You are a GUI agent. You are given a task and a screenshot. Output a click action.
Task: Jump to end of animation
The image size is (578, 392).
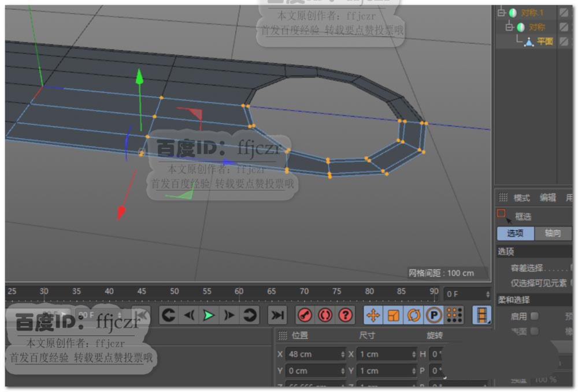[x=277, y=315]
